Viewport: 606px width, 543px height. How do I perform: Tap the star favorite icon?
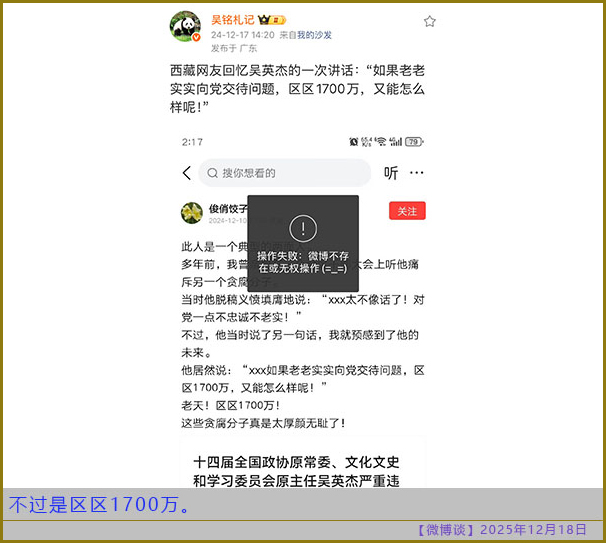(429, 21)
